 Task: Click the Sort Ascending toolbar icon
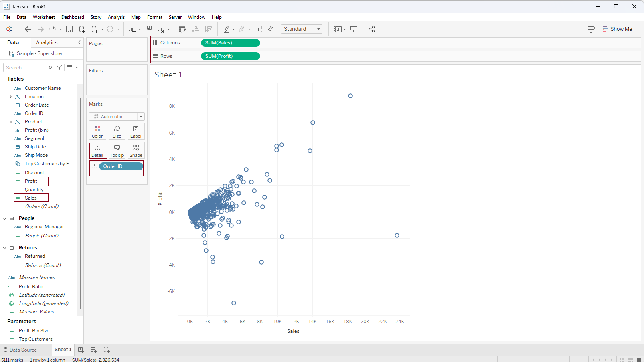pyautogui.click(x=195, y=29)
